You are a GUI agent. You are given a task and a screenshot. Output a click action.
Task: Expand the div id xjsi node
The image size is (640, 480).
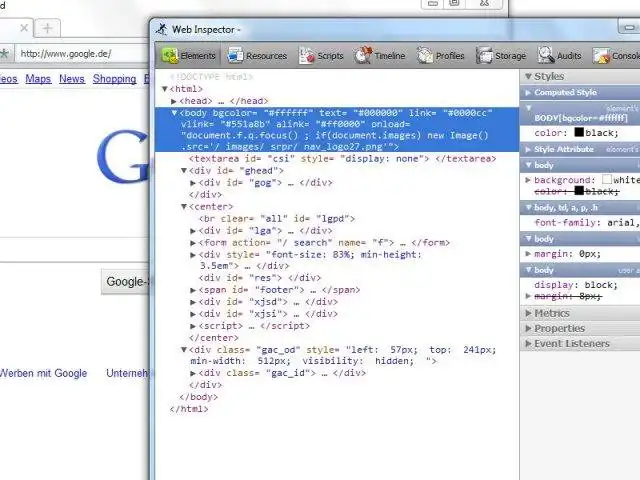[x=193, y=314]
